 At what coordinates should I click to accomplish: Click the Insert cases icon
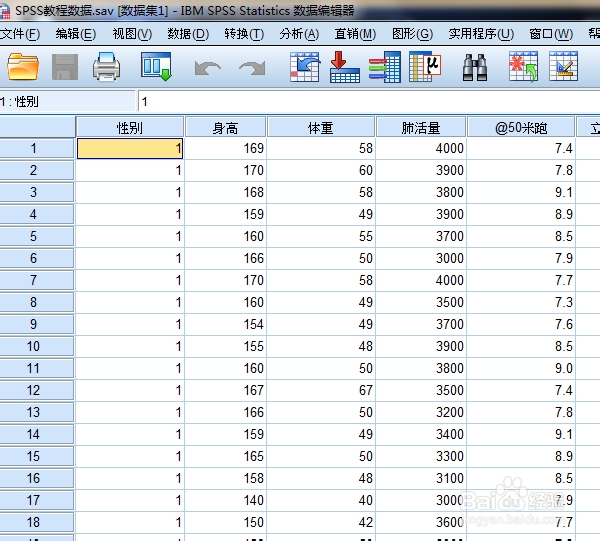523,67
